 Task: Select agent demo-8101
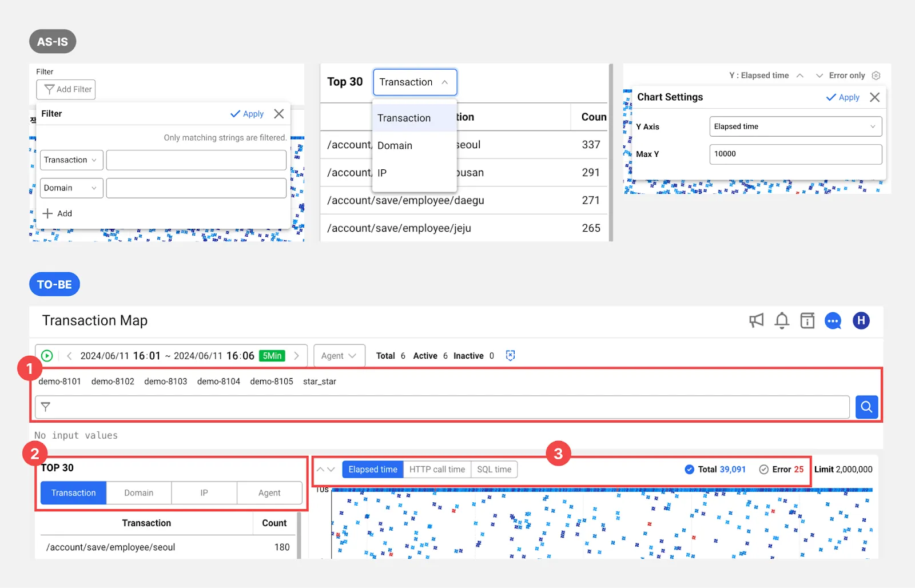tap(59, 382)
